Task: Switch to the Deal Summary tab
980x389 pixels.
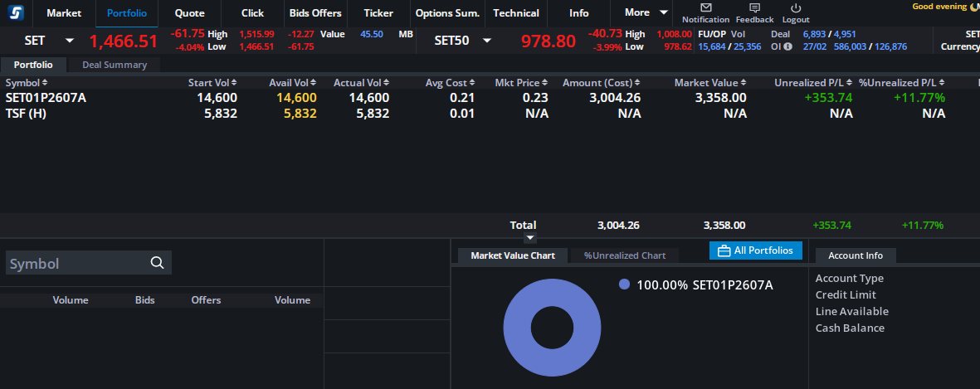Action: [x=115, y=65]
